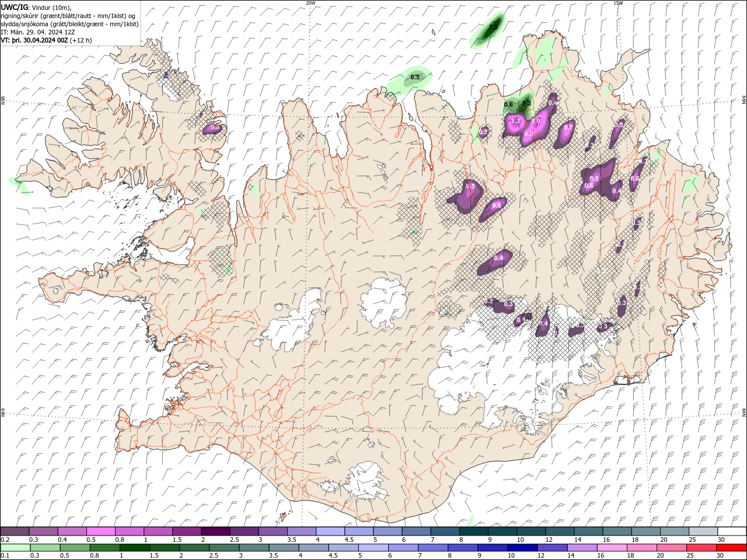747x560 pixels.
Task: Click lower-row swatch between 25 and 30
Action: (700, 548)
